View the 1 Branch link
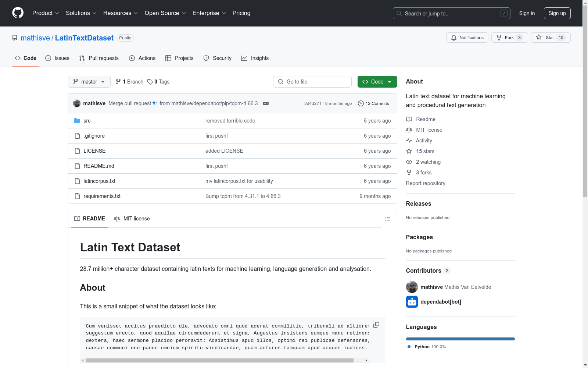This screenshot has height=368, width=588. (x=129, y=82)
